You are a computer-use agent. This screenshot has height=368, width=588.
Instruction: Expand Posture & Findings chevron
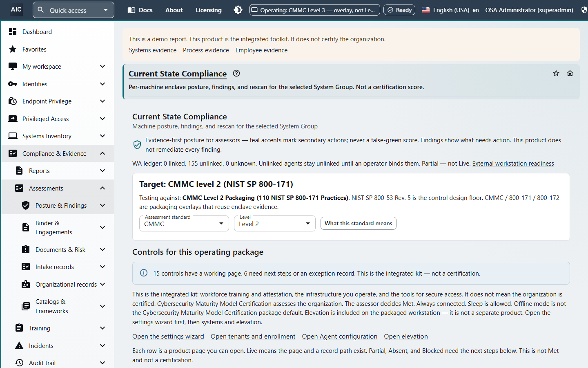pos(102,205)
